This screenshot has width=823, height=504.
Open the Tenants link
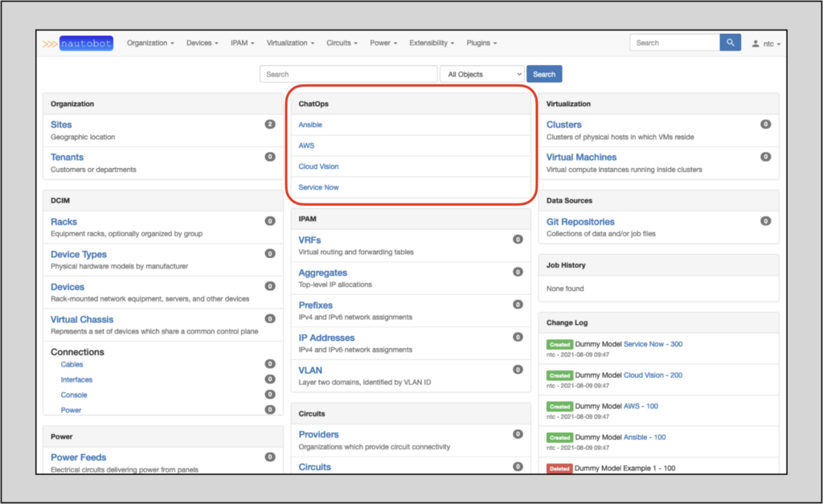[x=67, y=157]
